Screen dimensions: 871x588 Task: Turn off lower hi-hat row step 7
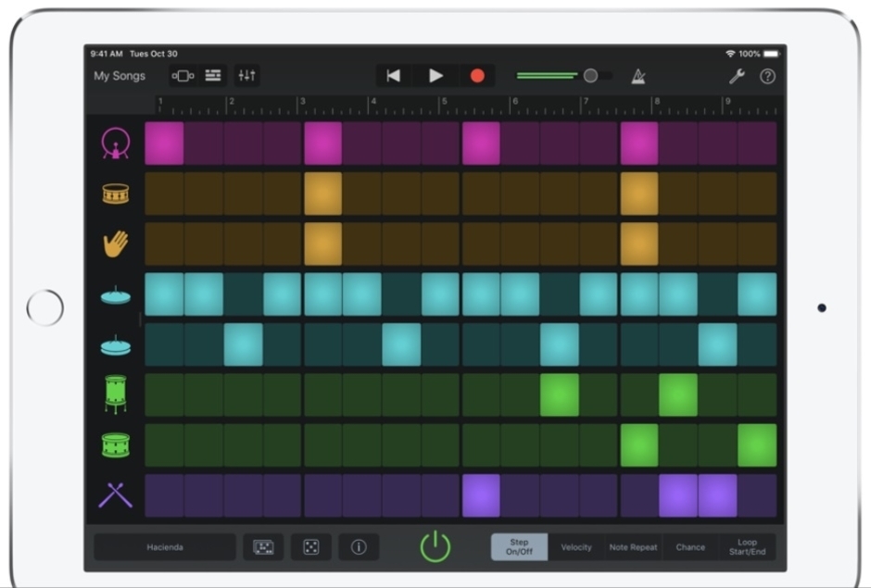pos(401,344)
